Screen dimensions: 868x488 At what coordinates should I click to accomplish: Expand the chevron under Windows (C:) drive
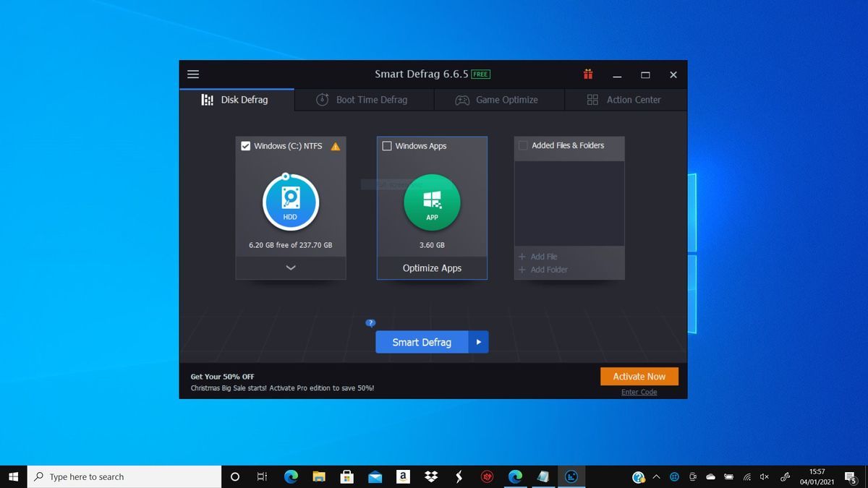pos(291,267)
